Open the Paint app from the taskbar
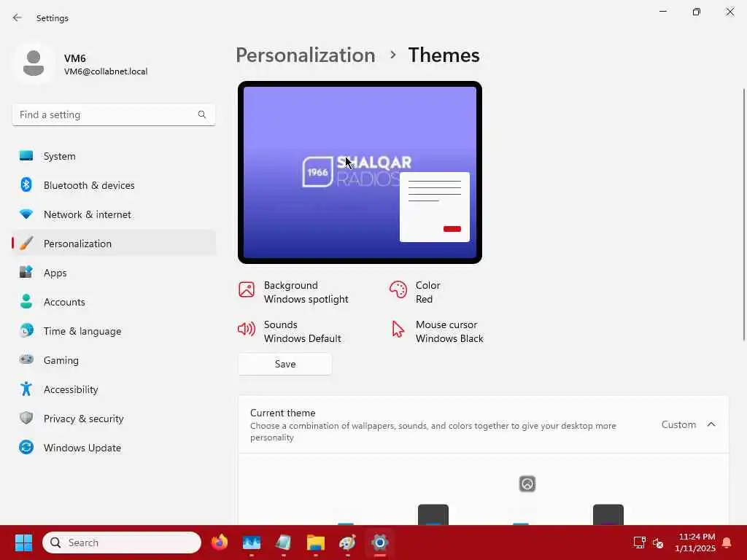Viewport: 747px width, 560px height. [x=347, y=542]
